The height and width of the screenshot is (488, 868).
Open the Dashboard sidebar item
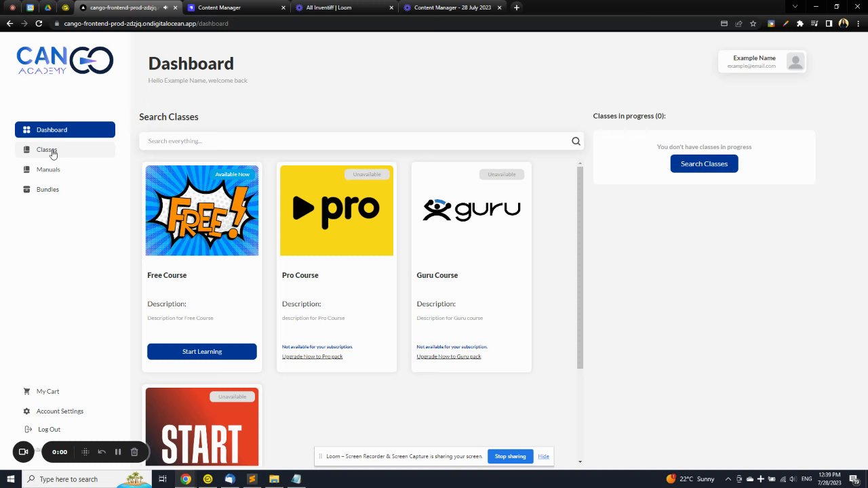[65, 129]
